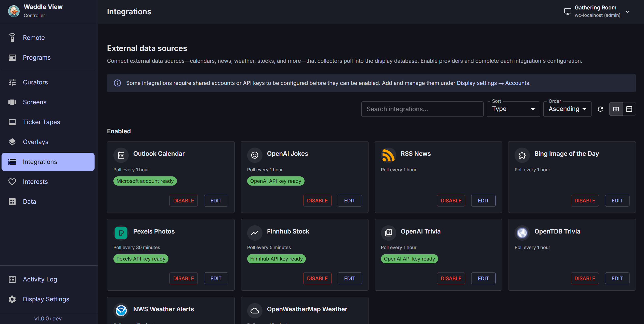The height and width of the screenshot is (324, 644).
Task: Disable Outlook Calendar integration
Action: [x=183, y=201]
